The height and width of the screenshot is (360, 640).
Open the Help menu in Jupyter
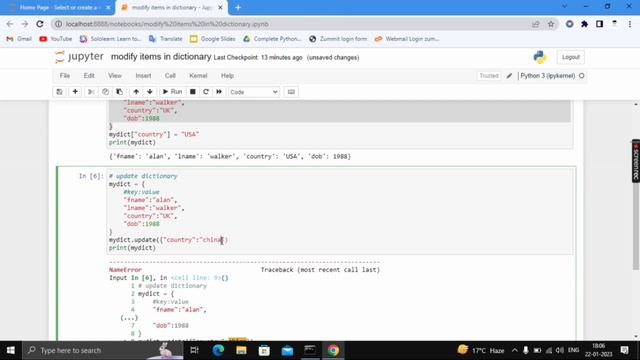[x=227, y=76]
